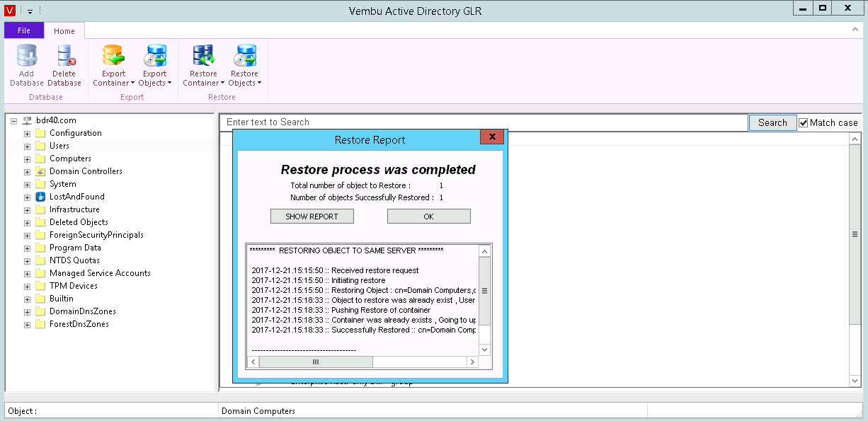Screen dimensions: 868x421
Task: Click the Add Database icon
Action: point(27,55)
